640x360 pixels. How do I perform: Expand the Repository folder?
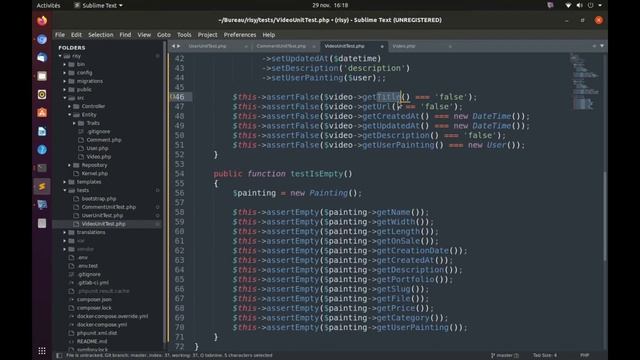(x=69, y=165)
